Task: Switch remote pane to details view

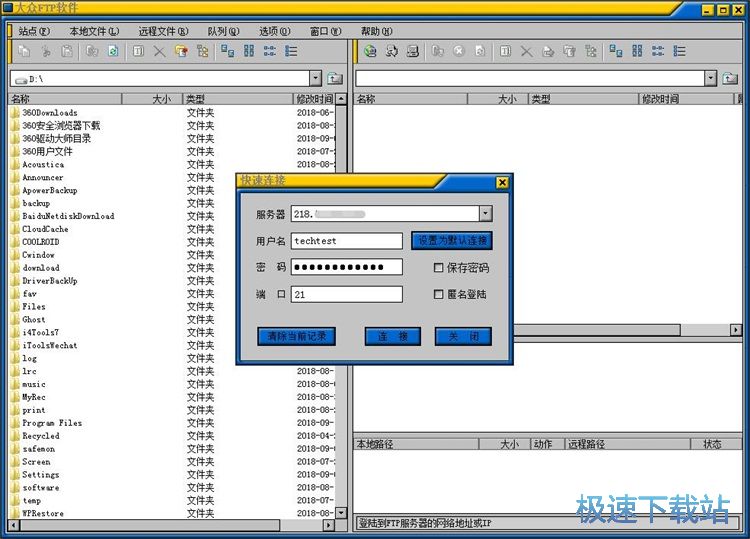Action: (x=679, y=51)
